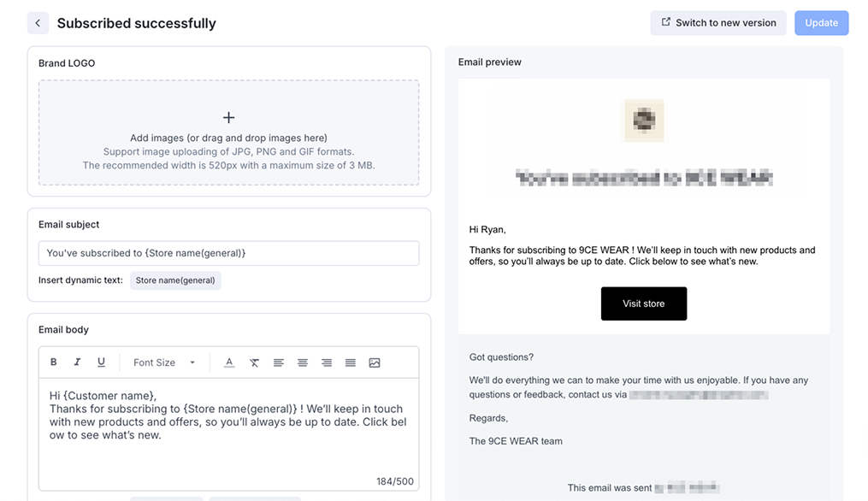This screenshot has width=868, height=501.
Task: Center align email body text
Action: click(x=303, y=362)
